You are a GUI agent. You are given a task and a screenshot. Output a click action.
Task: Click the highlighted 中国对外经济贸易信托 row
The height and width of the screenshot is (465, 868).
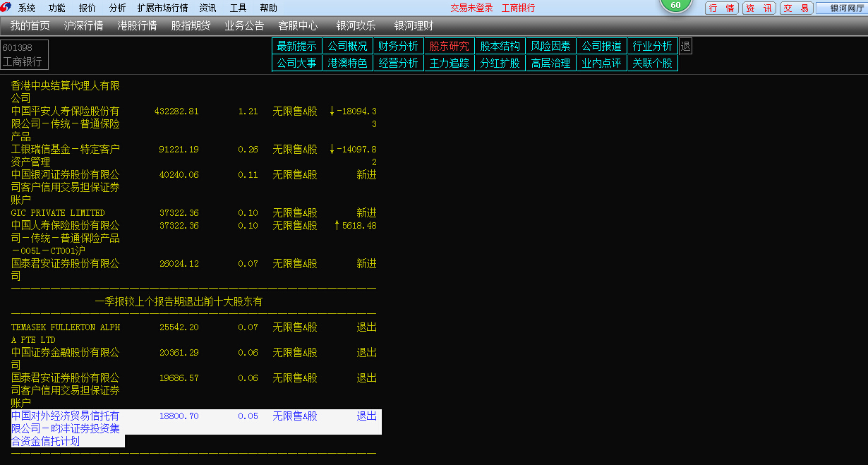196,428
